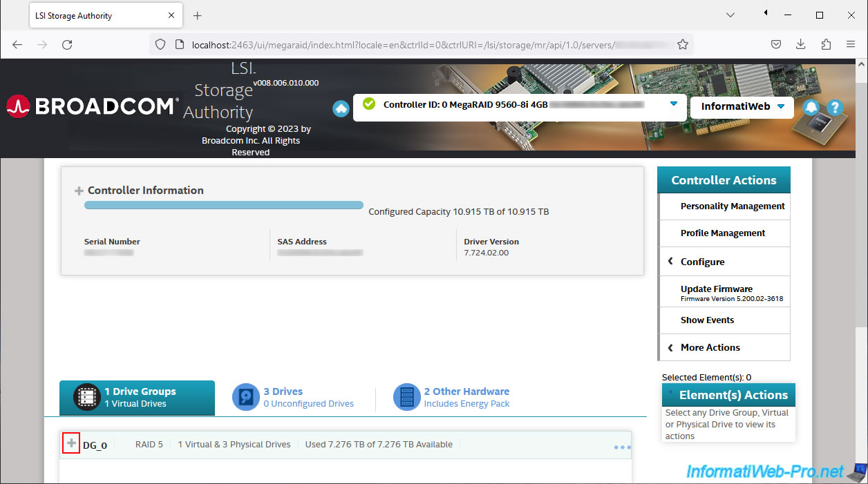List all open browser tabs
The image size is (868, 484).
point(731,14)
